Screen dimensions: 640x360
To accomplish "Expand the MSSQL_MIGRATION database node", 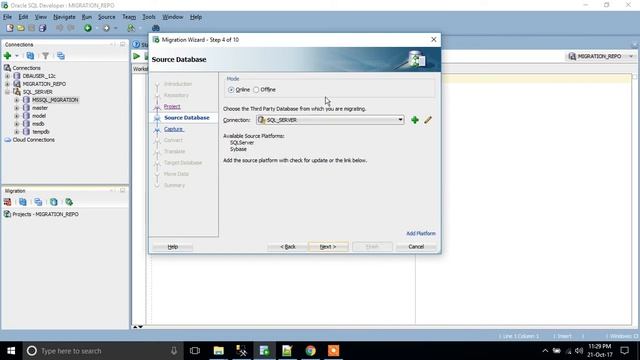I will click(x=17, y=100).
